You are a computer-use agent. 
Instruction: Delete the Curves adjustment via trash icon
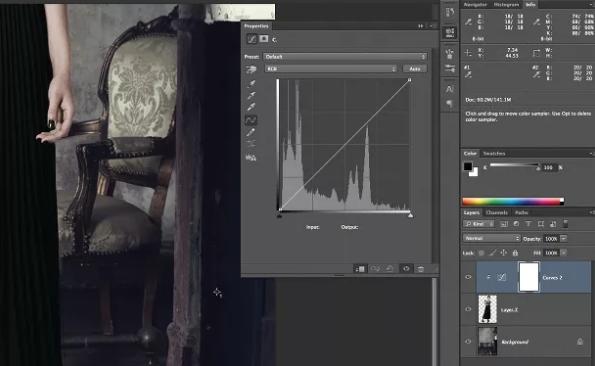click(420, 269)
